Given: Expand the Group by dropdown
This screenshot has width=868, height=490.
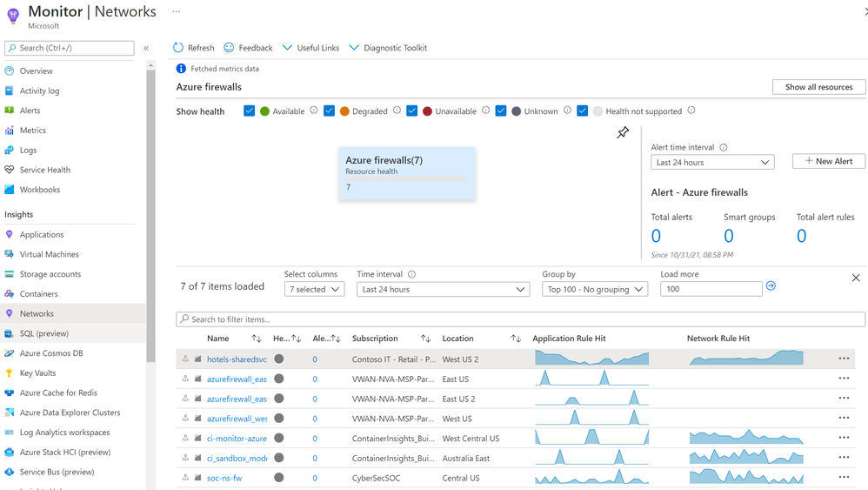Looking at the screenshot, I should point(593,290).
